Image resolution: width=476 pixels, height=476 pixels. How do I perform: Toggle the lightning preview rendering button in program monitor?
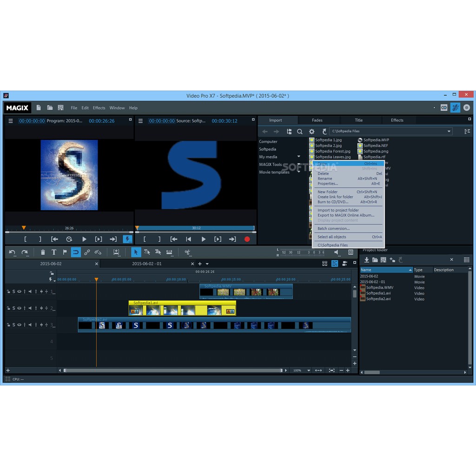point(127,239)
